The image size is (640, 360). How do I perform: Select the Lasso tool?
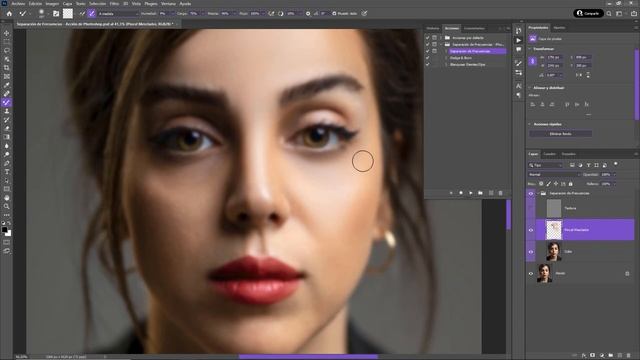pos(7,51)
